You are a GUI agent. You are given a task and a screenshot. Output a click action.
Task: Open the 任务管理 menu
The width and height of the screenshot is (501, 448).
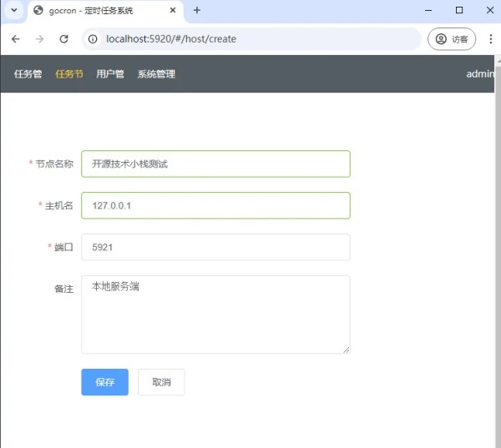click(28, 74)
